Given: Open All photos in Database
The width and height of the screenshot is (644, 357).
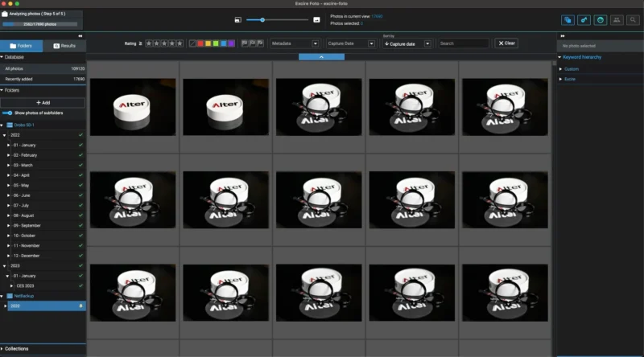Looking at the screenshot, I should click(43, 69).
